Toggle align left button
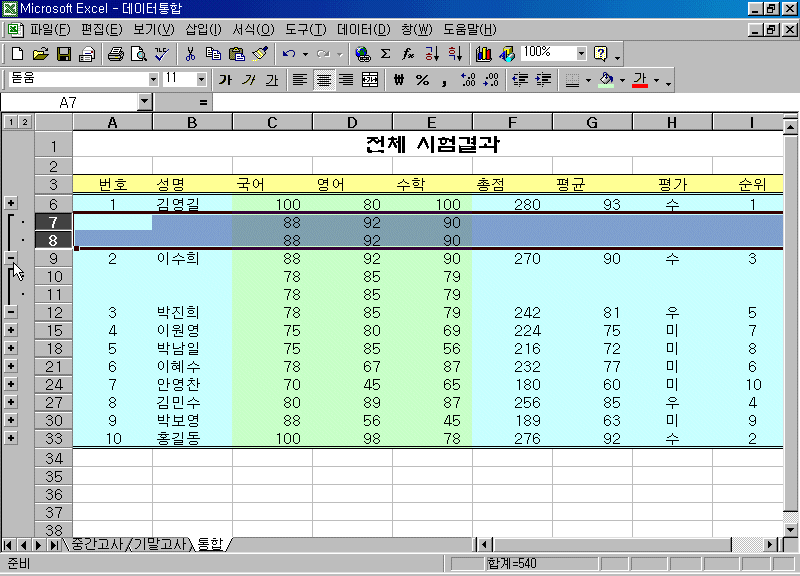Image resolution: width=800 pixels, height=576 pixels. (299, 80)
